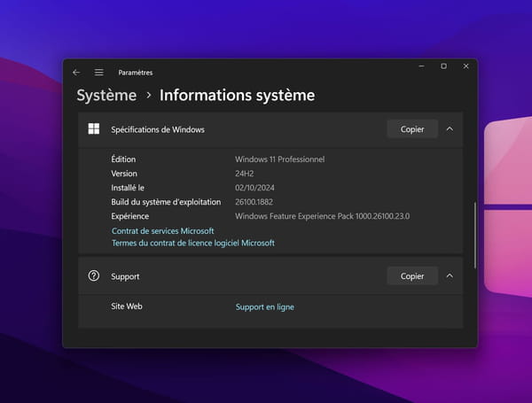Click the Support question mark icon
Viewport: 532px width, 403px height.
tap(94, 275)
